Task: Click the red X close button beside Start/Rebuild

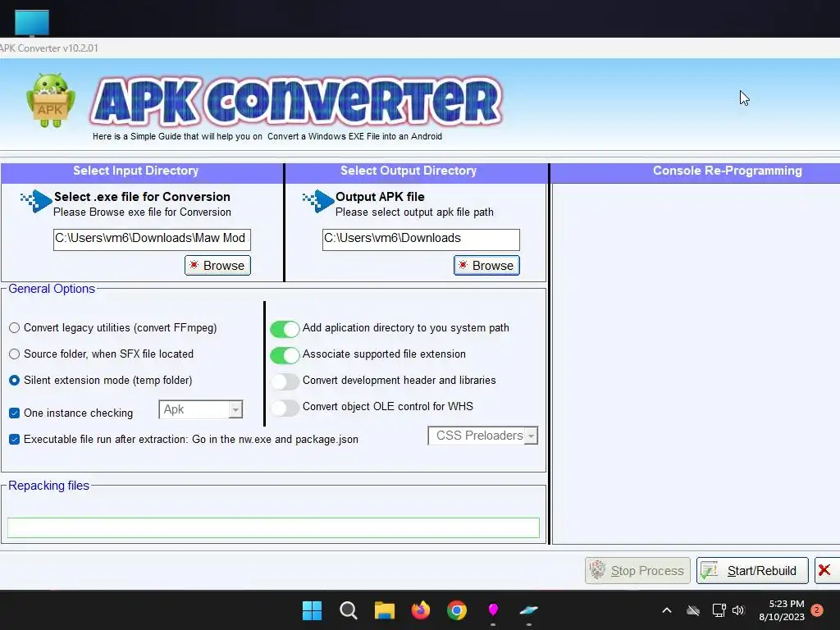Action: coord(825,571)
